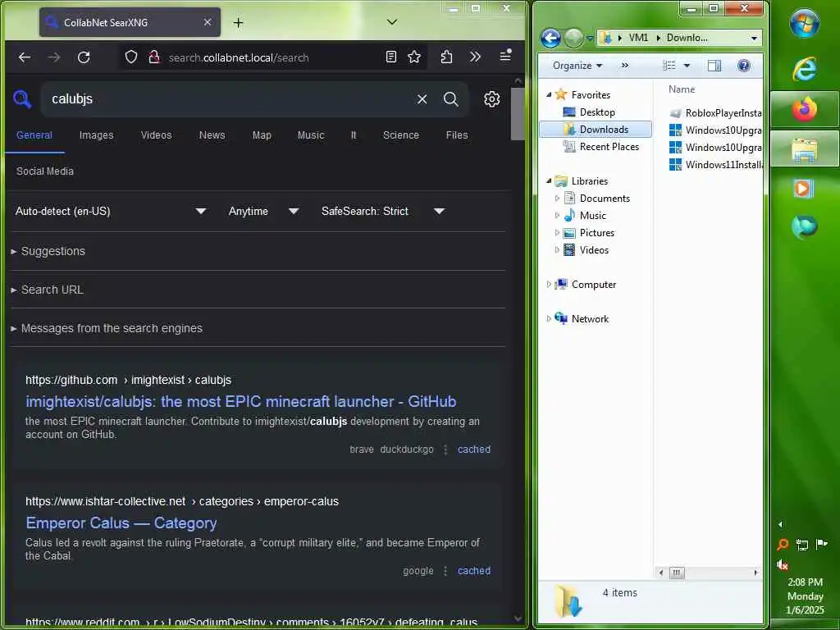Open view options dropdown arrow in Explorer
This screenshot has height=630, width=840.
coord(687,66)
